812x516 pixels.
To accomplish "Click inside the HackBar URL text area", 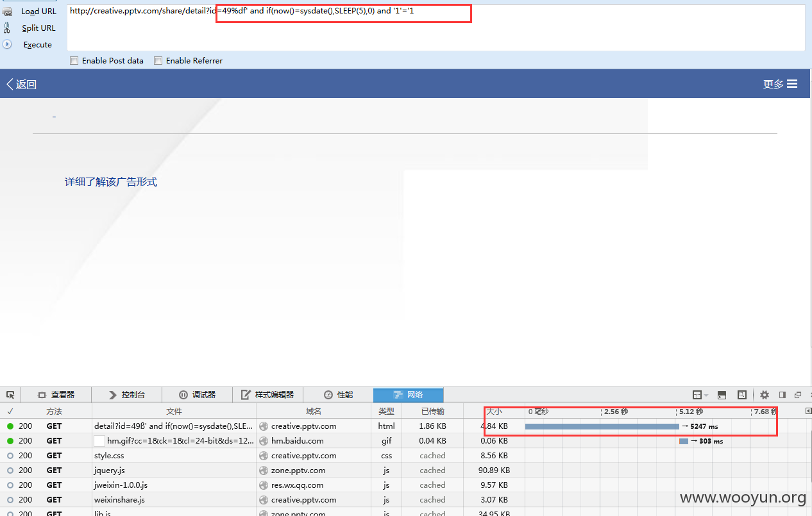I will click(x=436, y=28).
